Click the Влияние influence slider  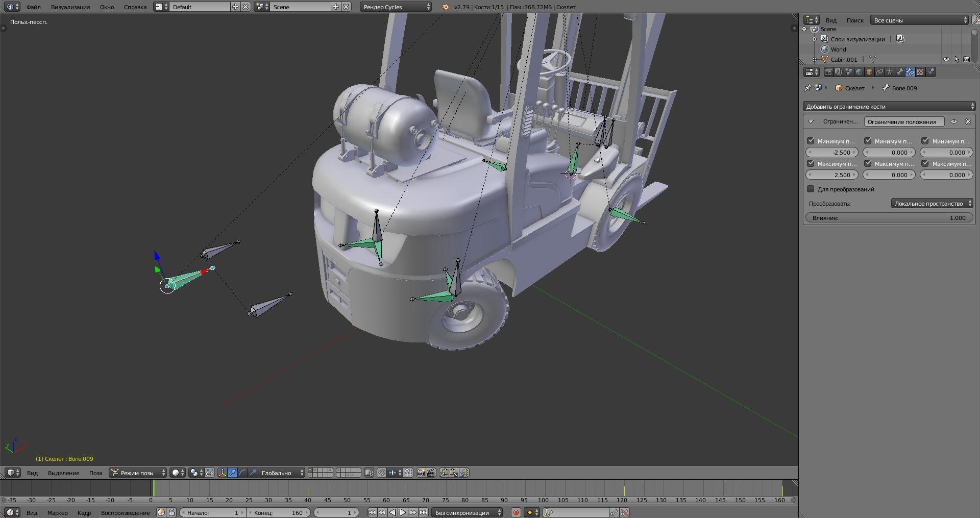tap(889, 217)
